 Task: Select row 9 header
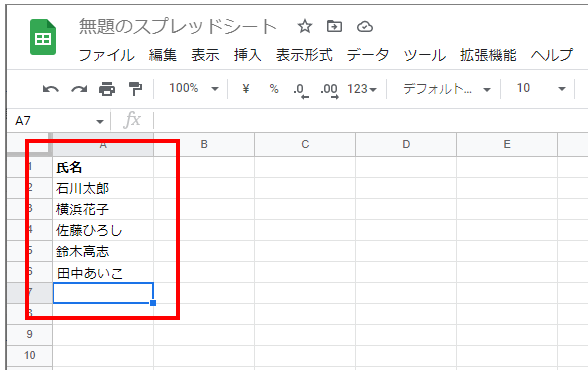tap(30, 334)
